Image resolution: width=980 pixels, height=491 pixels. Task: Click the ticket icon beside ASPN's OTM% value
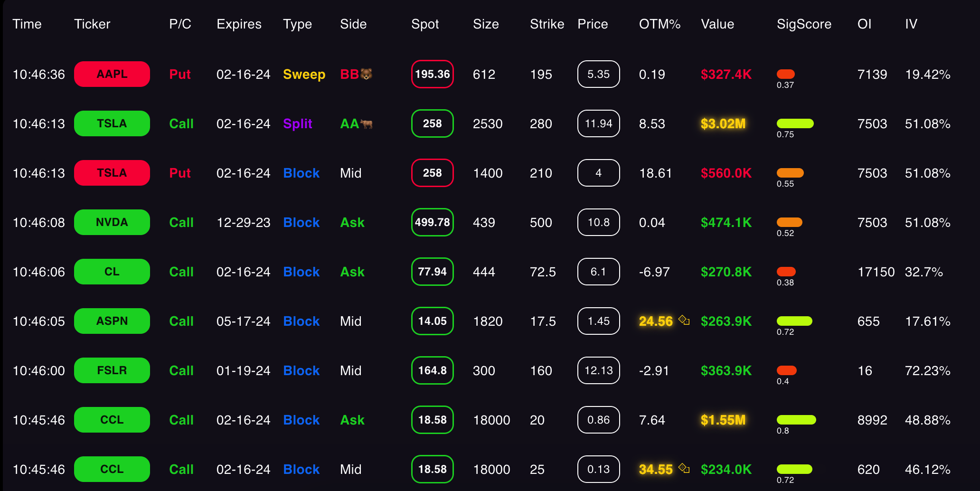[685, 320]
